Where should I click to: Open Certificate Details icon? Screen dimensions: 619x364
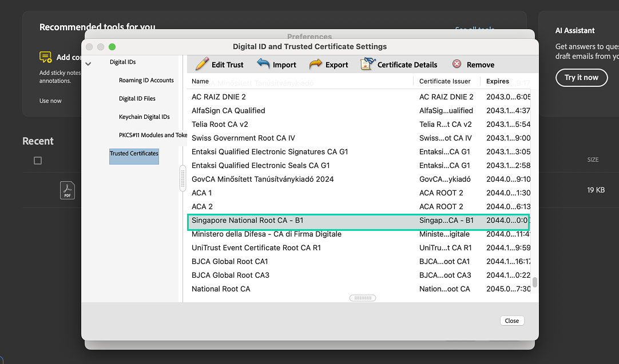coord(367,64)
